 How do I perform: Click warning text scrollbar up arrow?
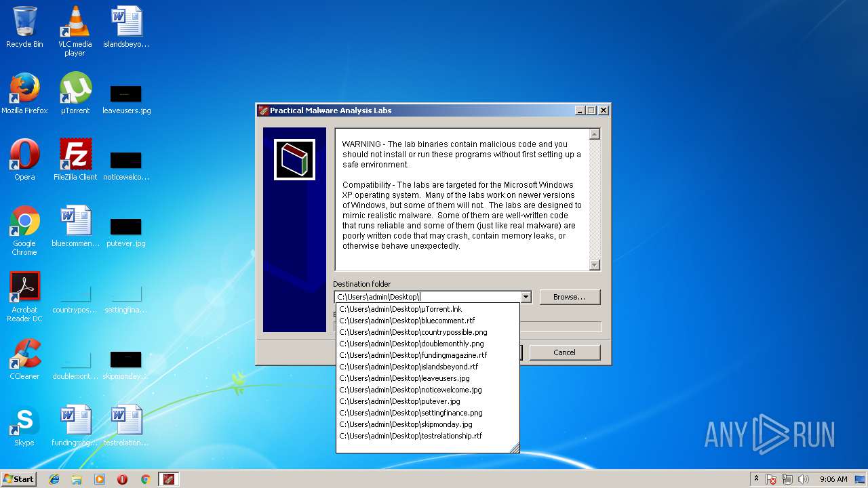click(595, 134)
